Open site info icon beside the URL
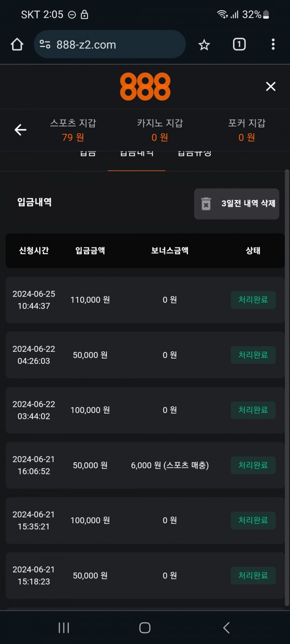The image size is (290, 644). 45,45
